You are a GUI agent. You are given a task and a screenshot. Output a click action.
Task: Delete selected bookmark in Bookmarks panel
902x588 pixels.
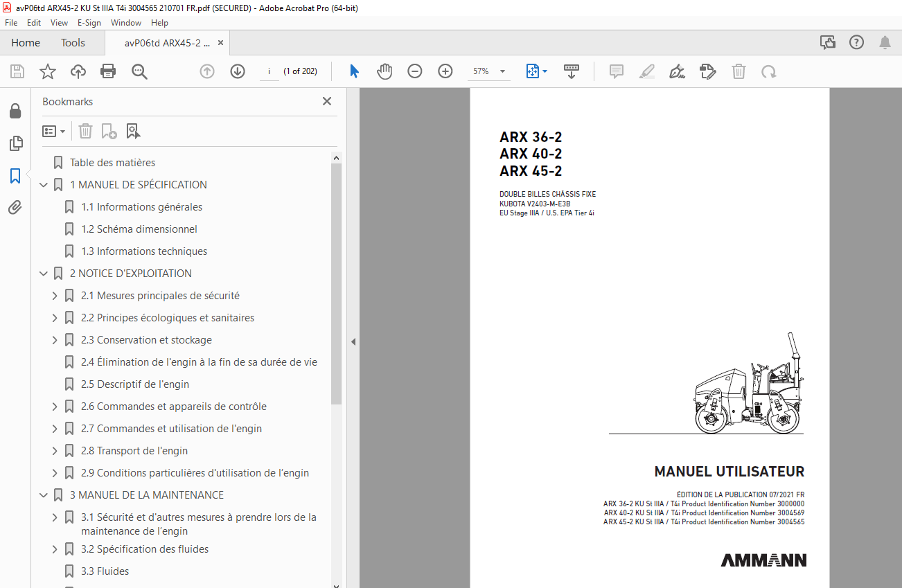coord(85,131)
